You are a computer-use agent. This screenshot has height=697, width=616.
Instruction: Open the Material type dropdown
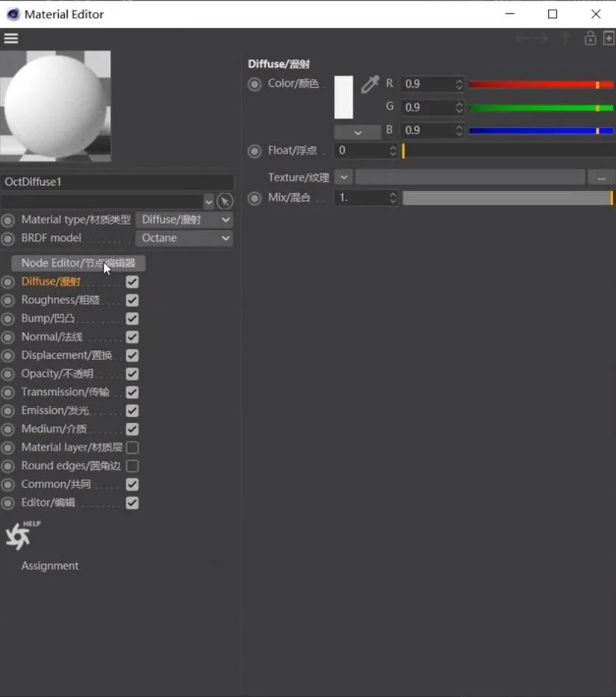coord(184,220)
